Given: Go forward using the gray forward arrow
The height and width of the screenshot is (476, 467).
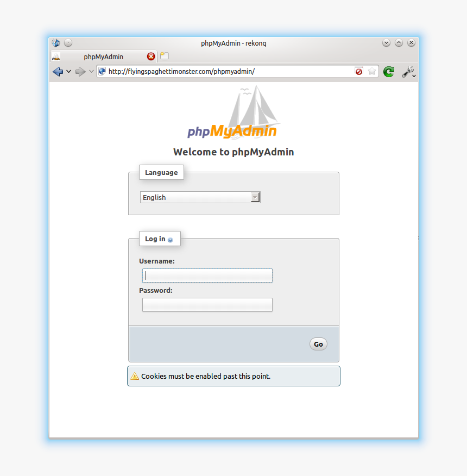Looking at the screenshot, I should click(x=80, y=72).
